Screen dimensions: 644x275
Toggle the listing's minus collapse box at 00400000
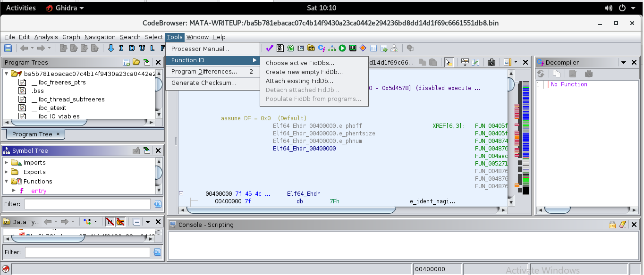181,193
